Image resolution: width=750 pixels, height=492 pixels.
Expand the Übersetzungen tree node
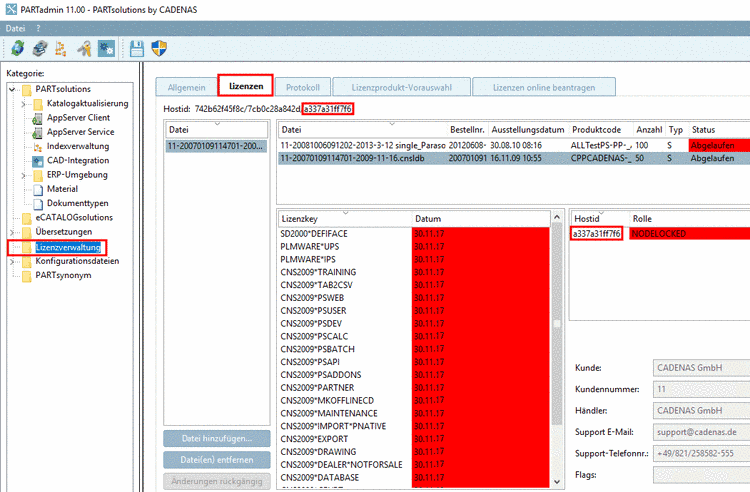pos(12,232)
